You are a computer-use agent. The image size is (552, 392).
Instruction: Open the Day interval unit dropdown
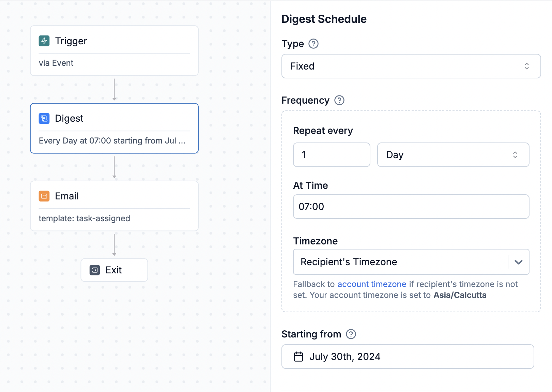point(453,155)
